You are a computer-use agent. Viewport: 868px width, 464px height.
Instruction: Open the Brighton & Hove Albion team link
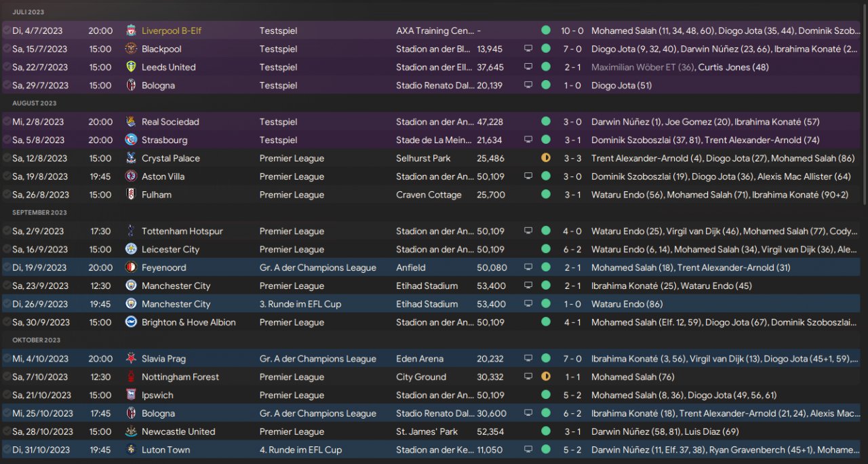click(x=189, y=322)
